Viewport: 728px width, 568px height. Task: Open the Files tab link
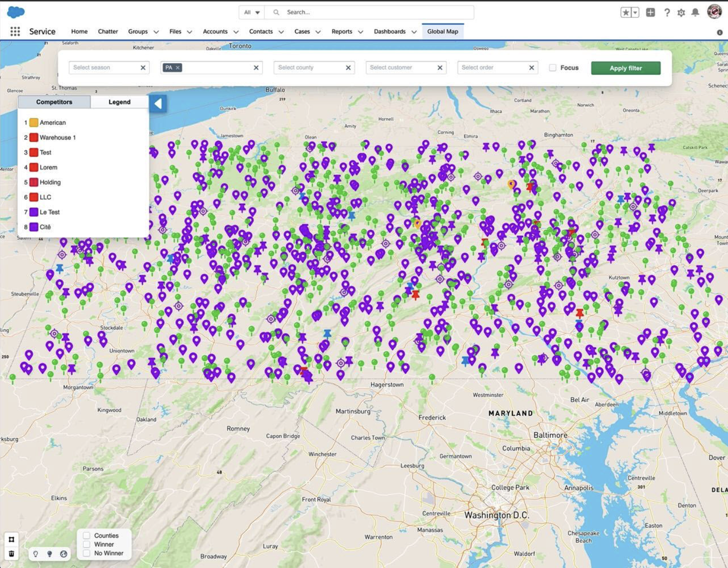point(175,31)
